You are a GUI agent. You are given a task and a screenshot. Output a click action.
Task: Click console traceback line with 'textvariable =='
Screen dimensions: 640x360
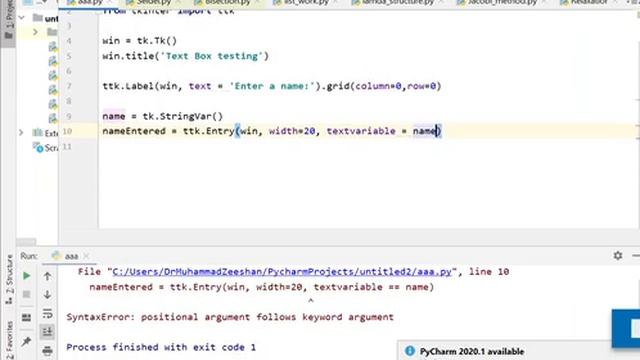(x=262, y=287)
